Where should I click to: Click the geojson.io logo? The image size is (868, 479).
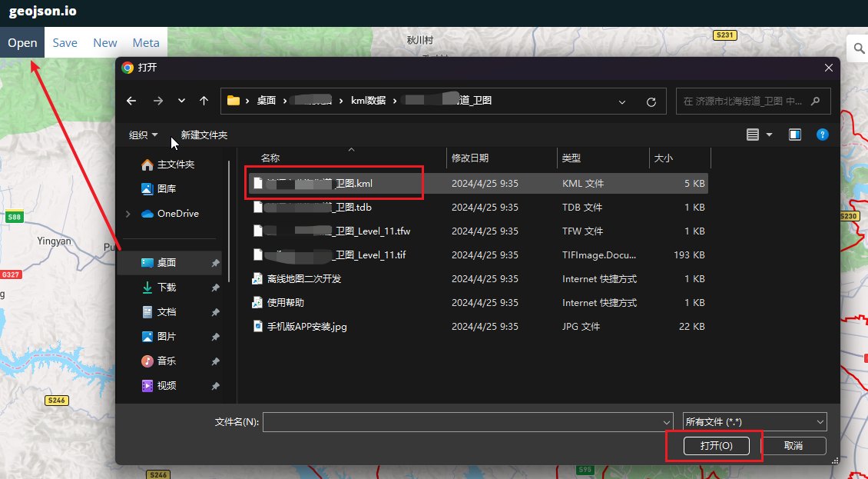click(x=42, y=11)
